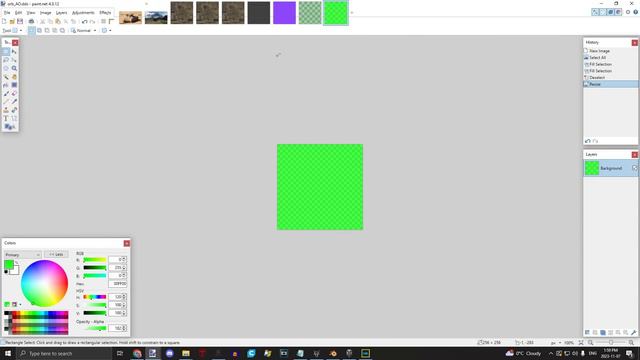This screenshot has width=640, height=360.
Task: Open the px units dropdown in status bar
Action: pos(556,343)
